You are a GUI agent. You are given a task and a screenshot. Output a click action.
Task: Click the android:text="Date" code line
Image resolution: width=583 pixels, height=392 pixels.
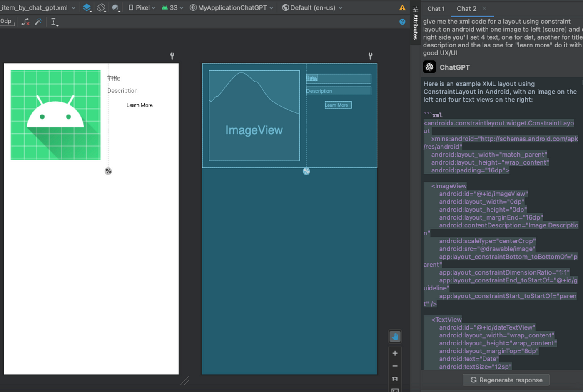tap(468, 359)
